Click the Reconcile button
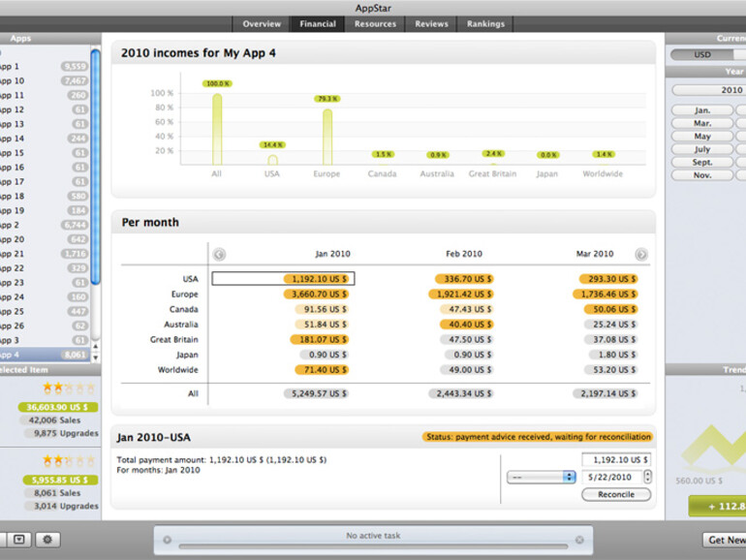Viewport: 746px width, 560px height. coord(616,494)
